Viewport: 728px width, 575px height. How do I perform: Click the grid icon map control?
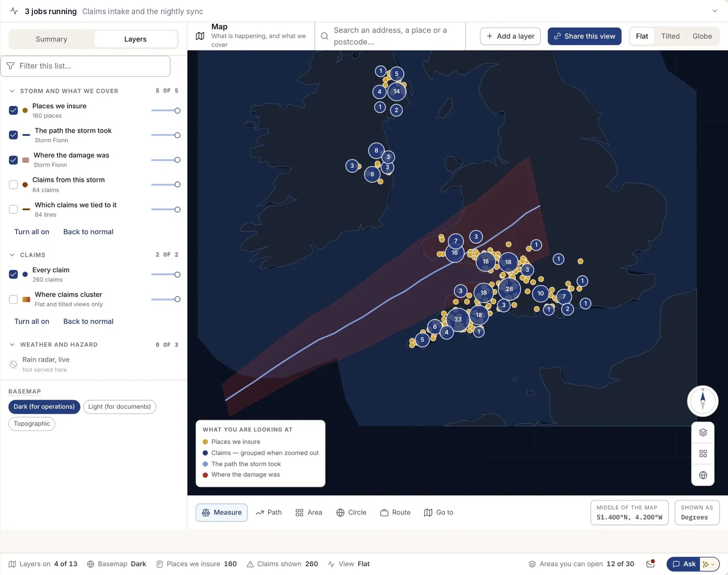pos(703,454)
